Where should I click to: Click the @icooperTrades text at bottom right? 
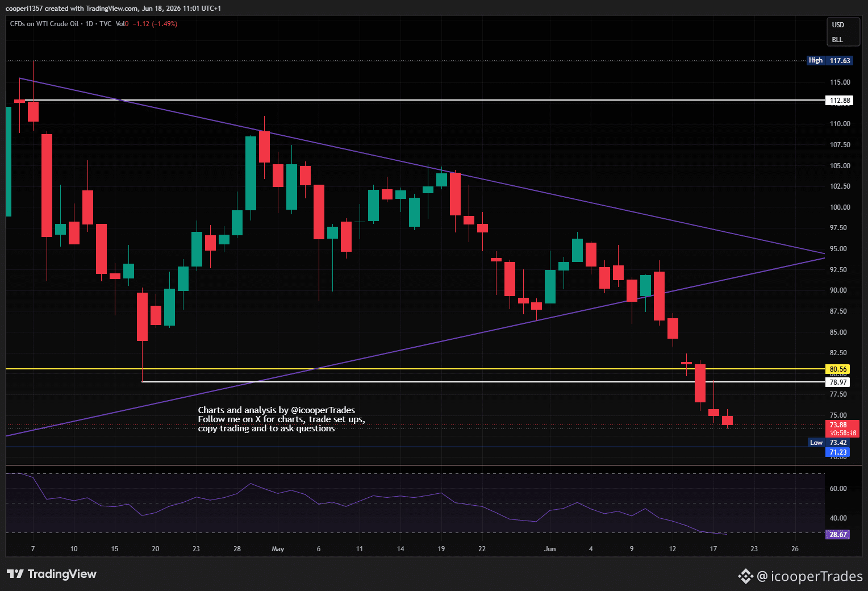[x=809, y=576]
